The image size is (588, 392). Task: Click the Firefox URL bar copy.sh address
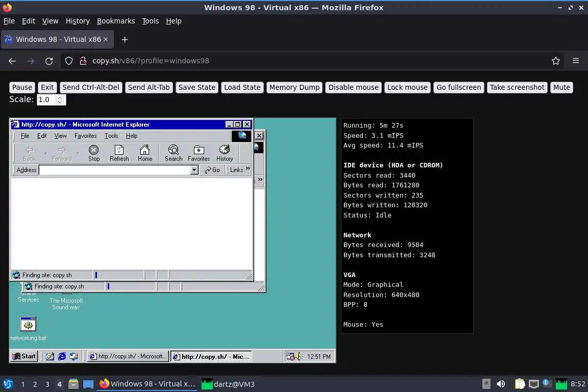151,61
